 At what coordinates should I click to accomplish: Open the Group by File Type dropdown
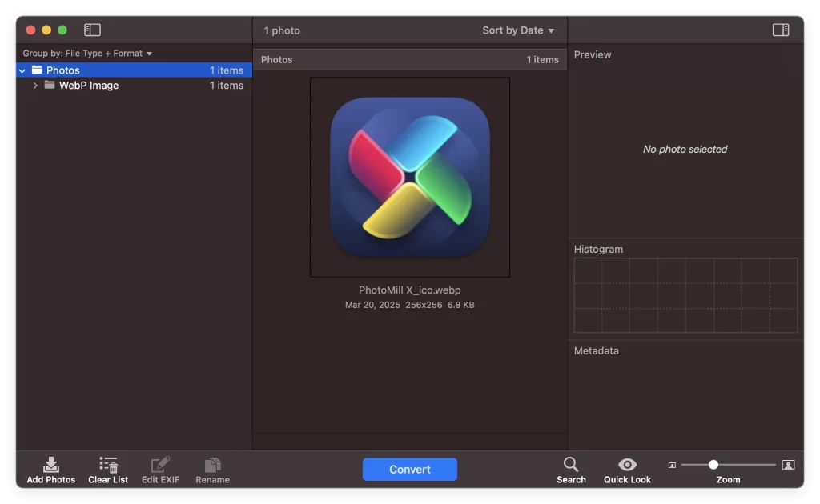(87, 54)
